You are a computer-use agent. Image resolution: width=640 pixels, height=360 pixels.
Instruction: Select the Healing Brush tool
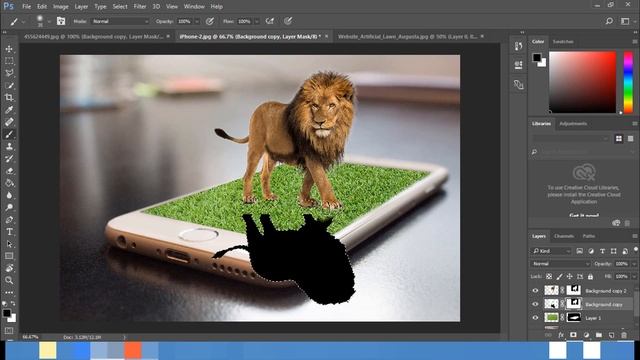pos(9,122)
